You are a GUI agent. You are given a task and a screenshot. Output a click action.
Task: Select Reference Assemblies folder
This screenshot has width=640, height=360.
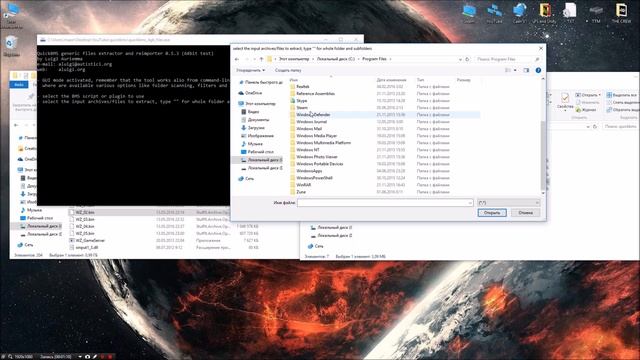315,93
